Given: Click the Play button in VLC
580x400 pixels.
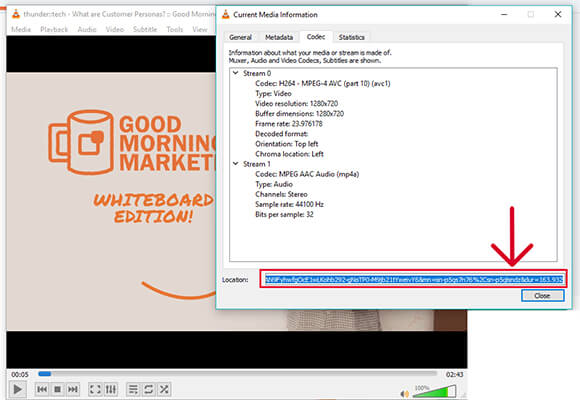Looking at the screenshot, I should pyautogui.click(x=17, y=389).
